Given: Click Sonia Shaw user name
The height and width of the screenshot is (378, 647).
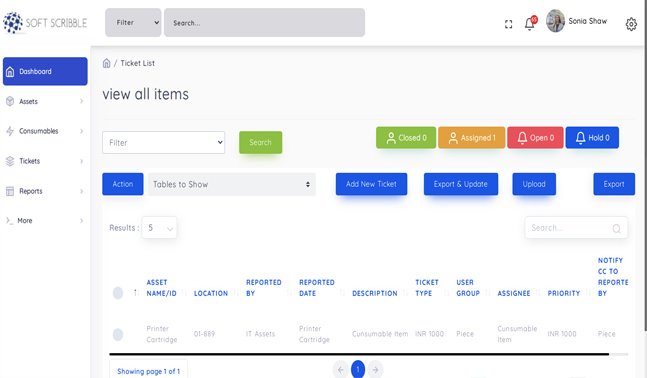Looking at the screenshot, I should point(588,21).
